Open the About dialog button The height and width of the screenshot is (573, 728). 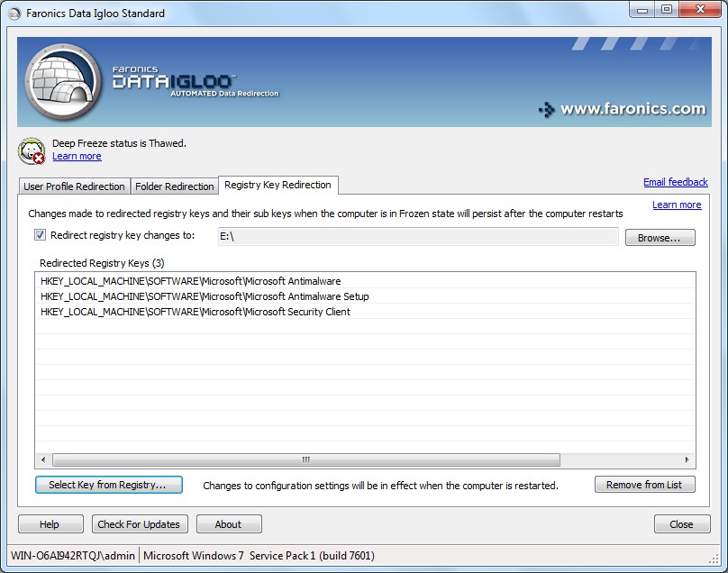click(229, 524)
